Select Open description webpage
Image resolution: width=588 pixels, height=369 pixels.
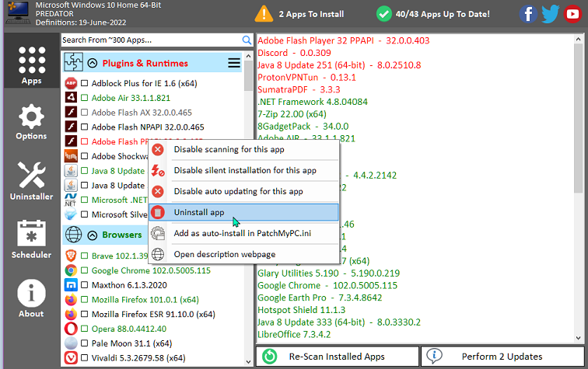click(x=243, y=254)
